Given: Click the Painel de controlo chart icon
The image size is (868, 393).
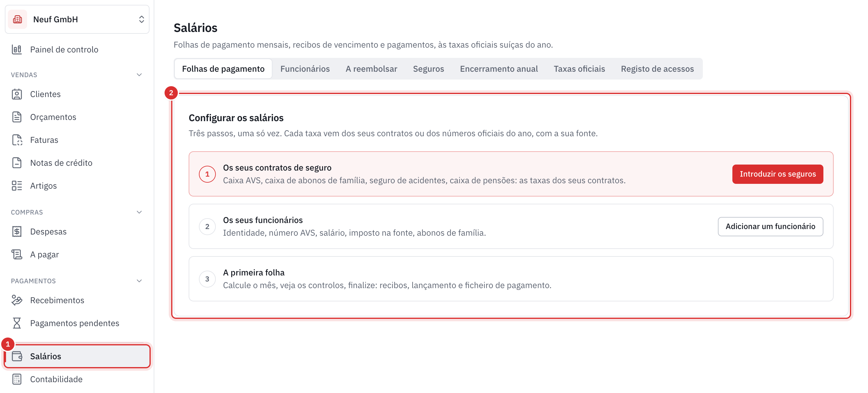Looking at the screenshot, I should (x=17, y=49).
